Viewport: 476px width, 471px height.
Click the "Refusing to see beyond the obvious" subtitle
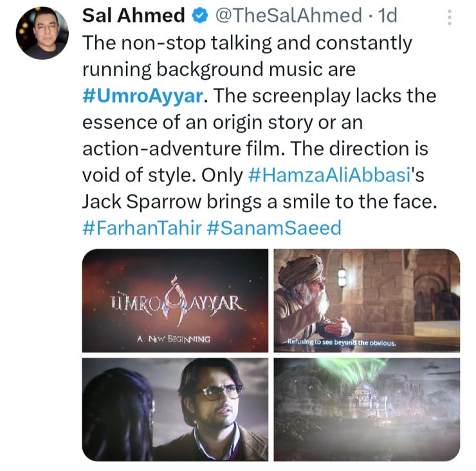(x=341, y=342)
